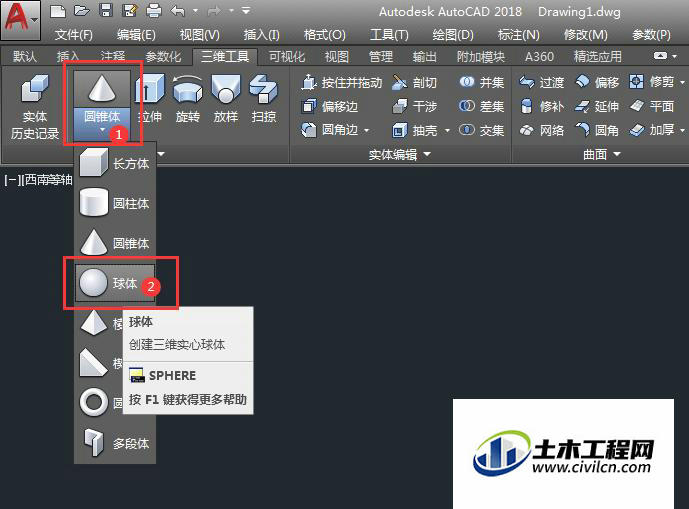The height and width of the screenshot is (509, 689).
Task: Select the 三维工具 ribbon tab
Action: 225,56
